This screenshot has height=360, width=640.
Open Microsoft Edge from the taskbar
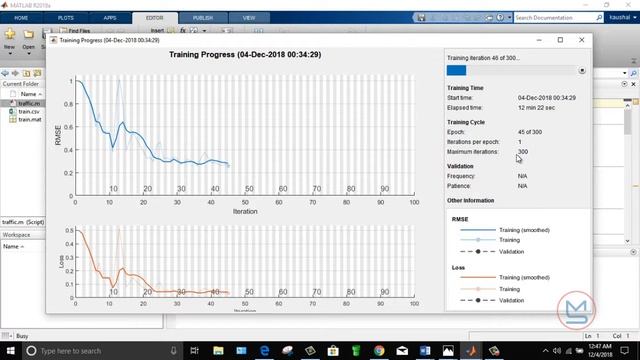pyautogui.click(x=264, y=351)
